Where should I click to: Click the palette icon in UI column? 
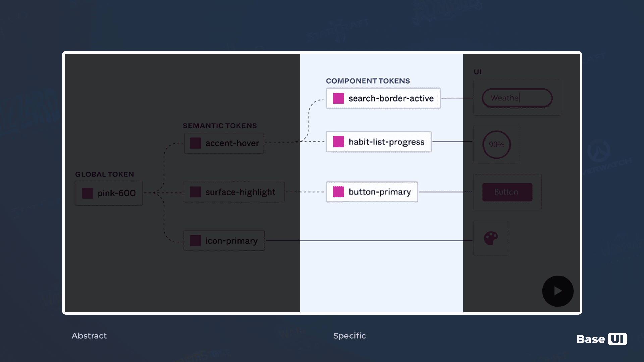491,238
